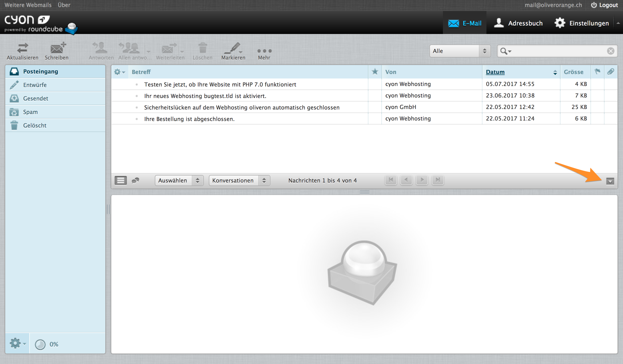623x364 pixels.
Task: Click the star flag column header
Action: [375, 72]
